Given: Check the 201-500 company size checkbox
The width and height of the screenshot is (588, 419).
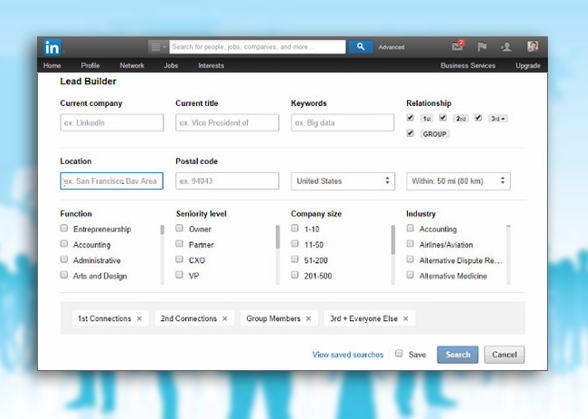Looking at the screenshot, I should point(295,275).
